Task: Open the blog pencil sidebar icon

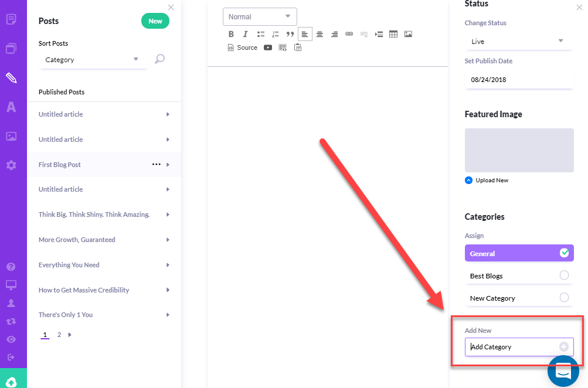Action: [11, 77]
